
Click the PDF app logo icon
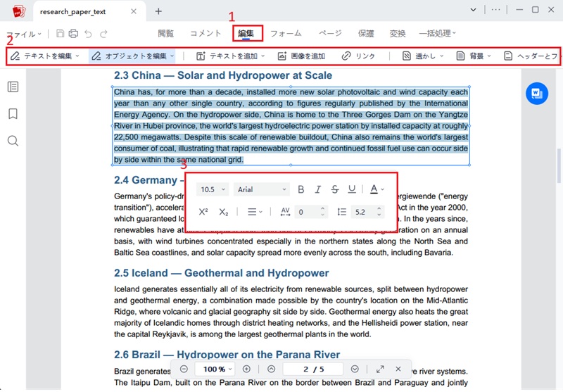click(x=19, y=11)
